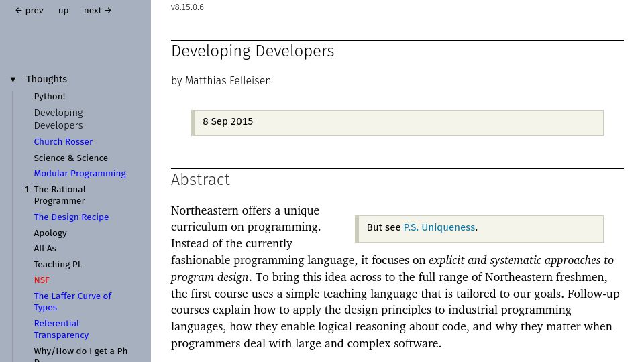Viewport: 644px width, 362px height.
Task: Open The Laffer Curve of Types link
Action: pyautogui.click(x=72, y=302)
